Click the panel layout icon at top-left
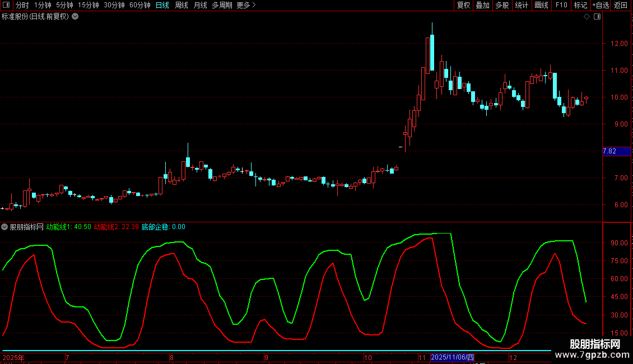 [x=6, y=5]
